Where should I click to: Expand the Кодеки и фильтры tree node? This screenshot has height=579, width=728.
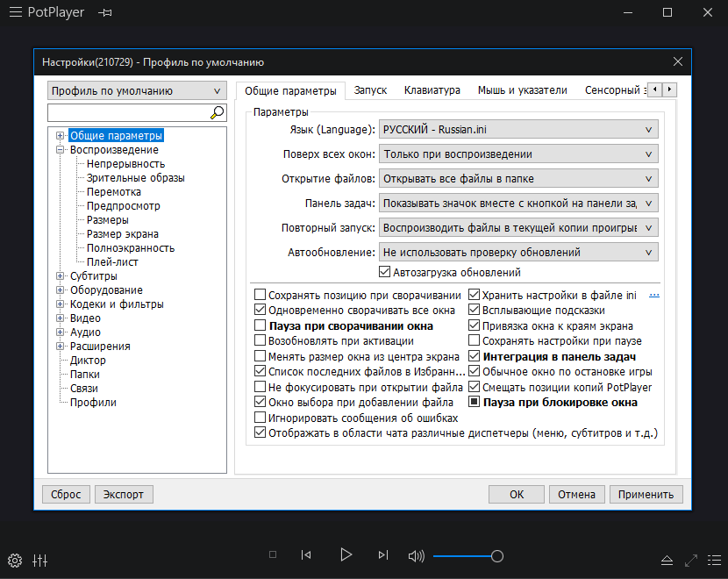60,304
